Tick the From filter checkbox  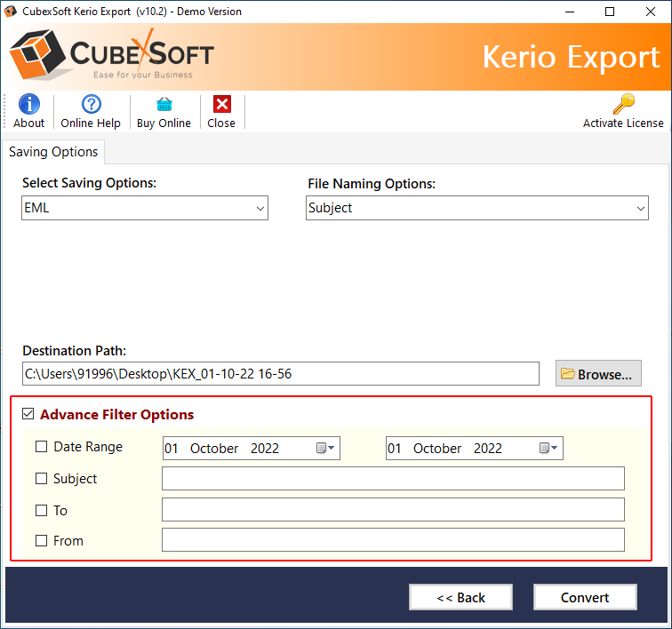pyautogui.click(x=42, y=540)
